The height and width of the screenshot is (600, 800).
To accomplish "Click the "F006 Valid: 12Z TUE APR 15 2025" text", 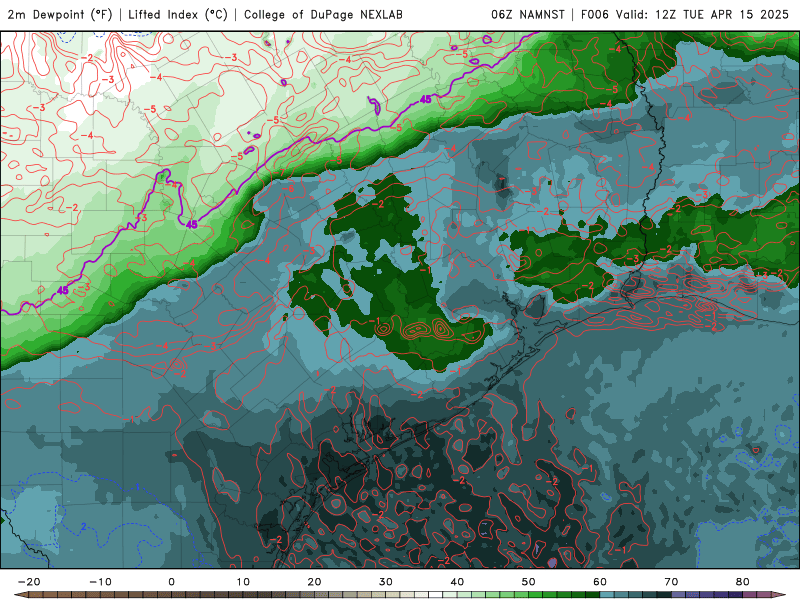I will click(x=685, y=14).
